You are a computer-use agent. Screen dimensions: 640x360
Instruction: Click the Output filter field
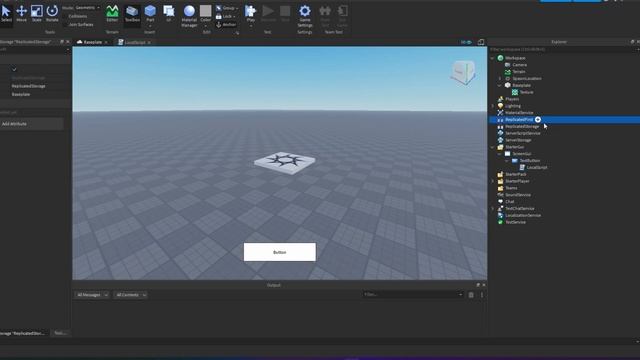[412, 294]
